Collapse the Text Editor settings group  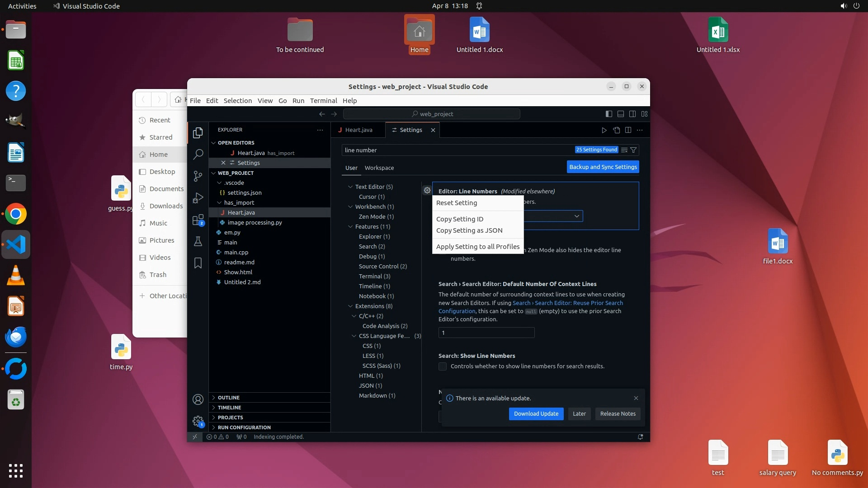(x=350, y=187)
